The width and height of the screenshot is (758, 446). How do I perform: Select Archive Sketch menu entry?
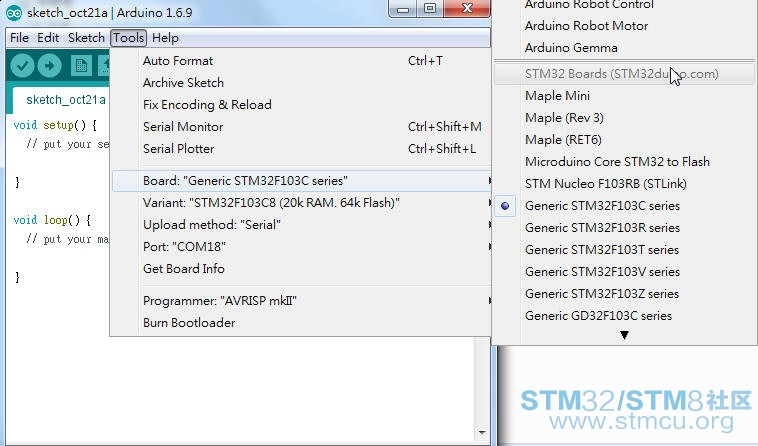(x=302, y=83)
